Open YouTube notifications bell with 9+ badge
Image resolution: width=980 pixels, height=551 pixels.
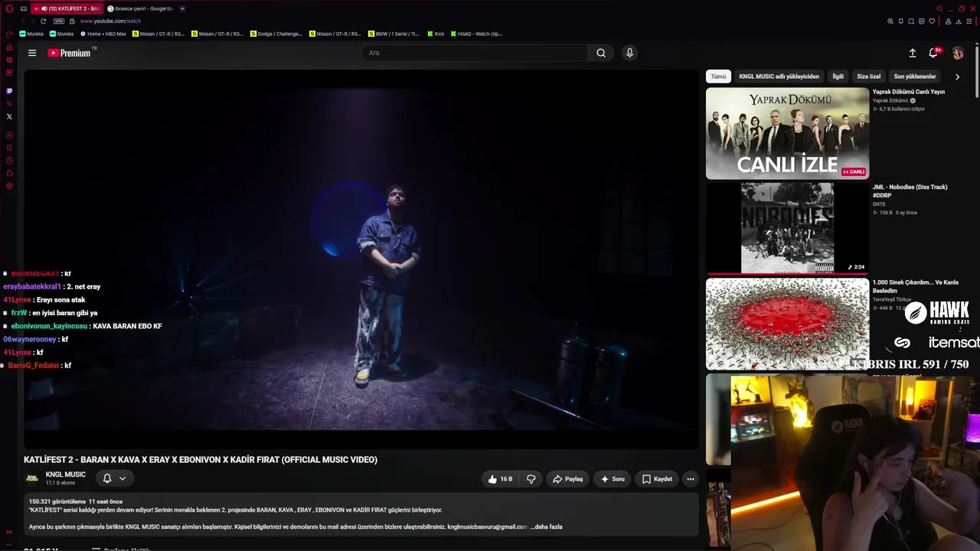[x=933, y=53]
